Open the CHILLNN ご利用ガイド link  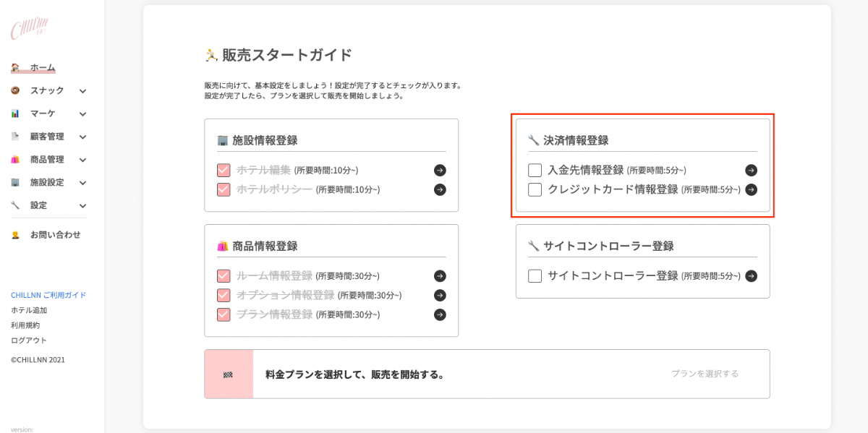[x=48, y=295]
